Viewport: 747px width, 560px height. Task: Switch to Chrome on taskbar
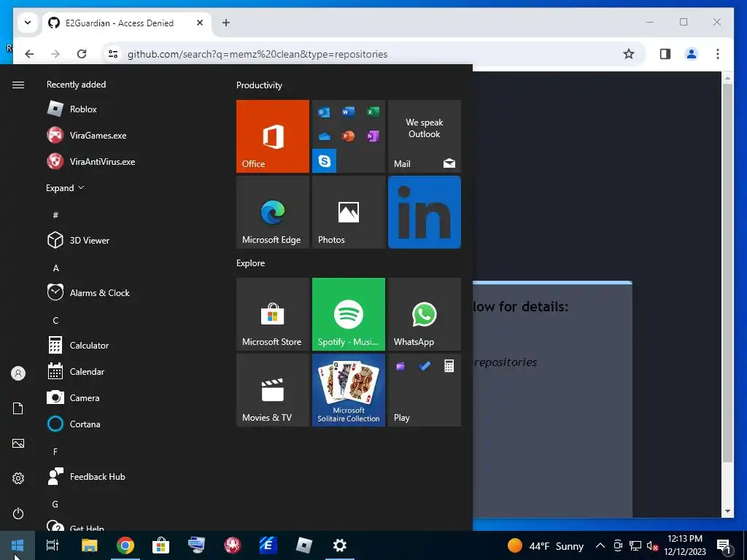[125, 545]
